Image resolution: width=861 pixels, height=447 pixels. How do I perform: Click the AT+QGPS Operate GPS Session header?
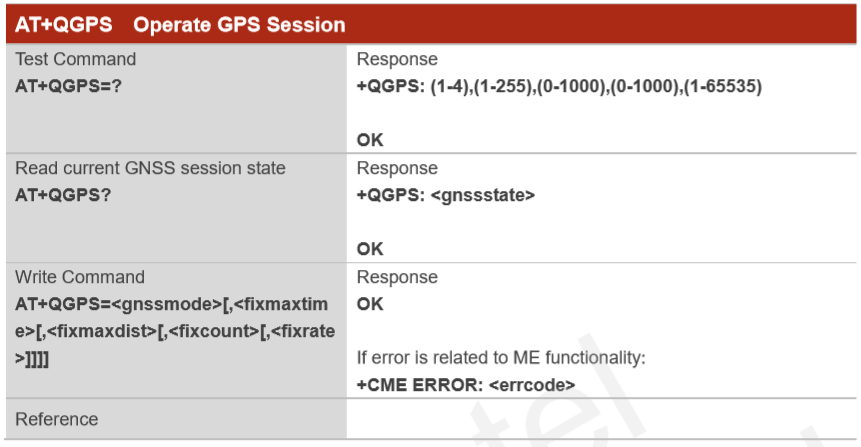point(180,25)
